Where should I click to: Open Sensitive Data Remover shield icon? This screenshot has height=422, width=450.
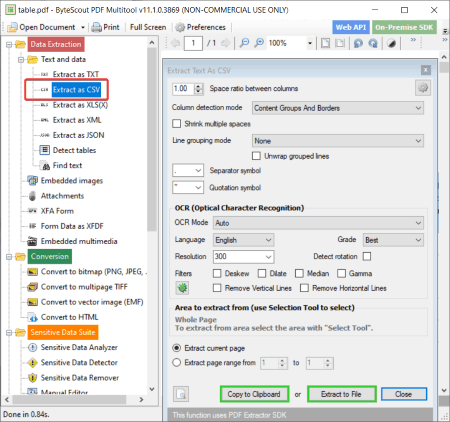click(32, 378)
